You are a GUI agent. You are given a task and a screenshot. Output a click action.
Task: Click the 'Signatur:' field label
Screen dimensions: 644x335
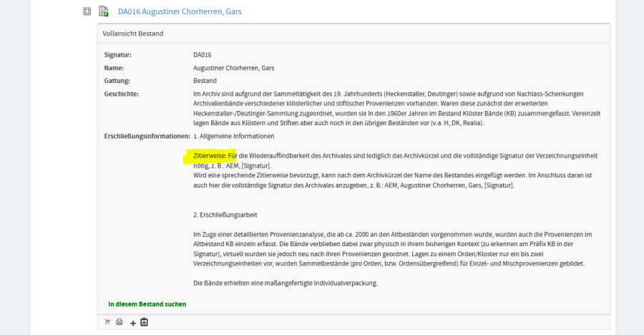118,54
